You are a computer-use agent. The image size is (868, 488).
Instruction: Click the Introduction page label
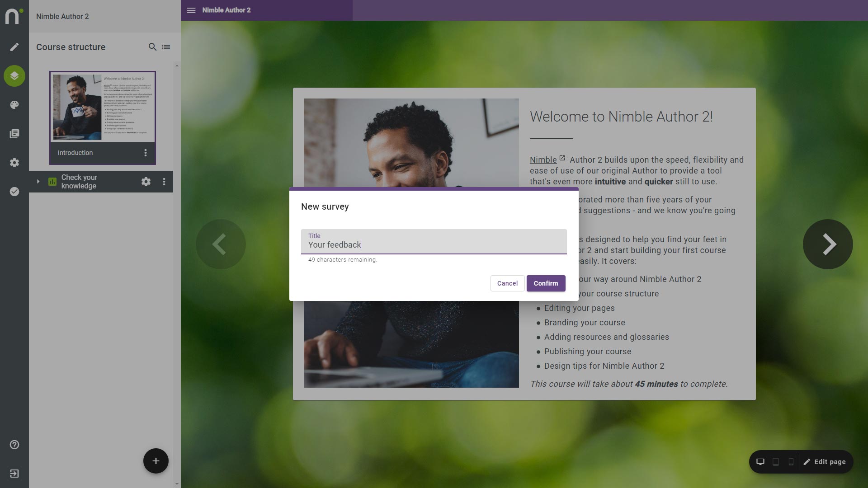point(75,153)
